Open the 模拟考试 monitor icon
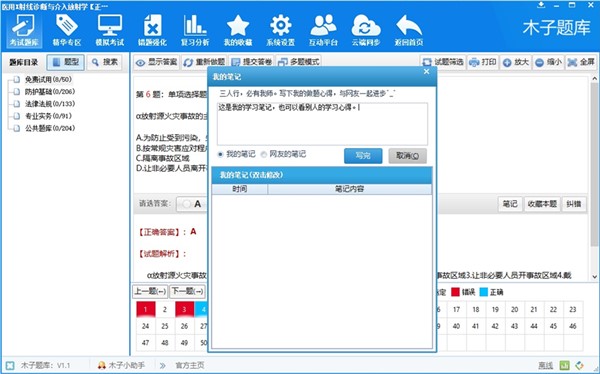This screenshot has height=374, width=600. [110, 30]
